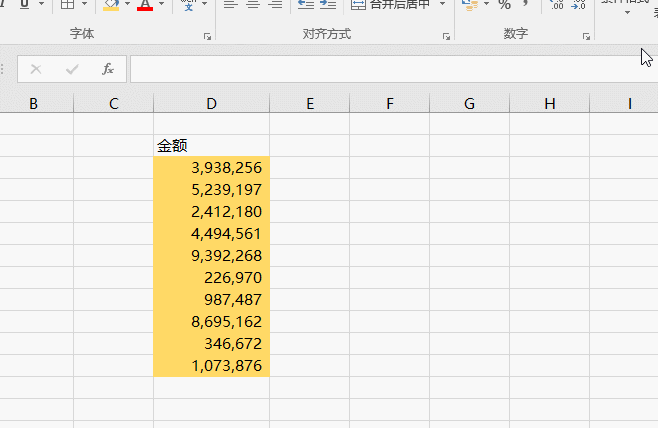
Task: Decrease decimal places
Action: [578, 5]
